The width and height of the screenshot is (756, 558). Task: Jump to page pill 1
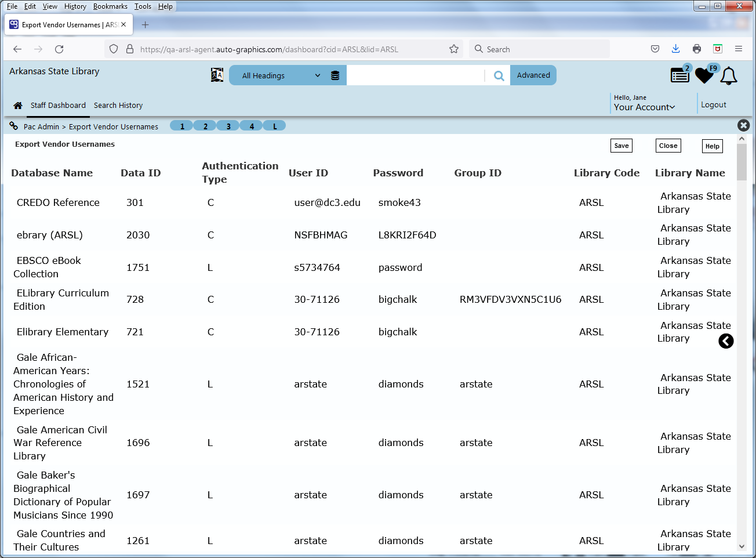click(x=182, y=126)
